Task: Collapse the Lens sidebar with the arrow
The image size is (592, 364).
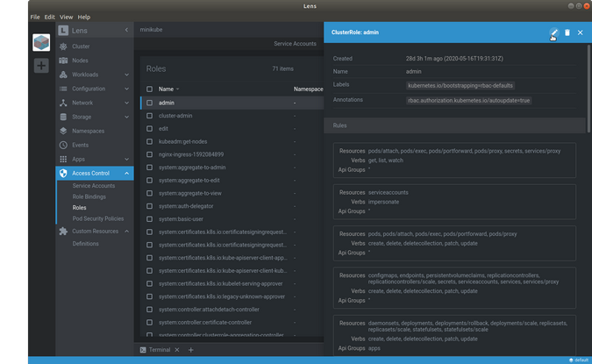Action: coord(126,31)
